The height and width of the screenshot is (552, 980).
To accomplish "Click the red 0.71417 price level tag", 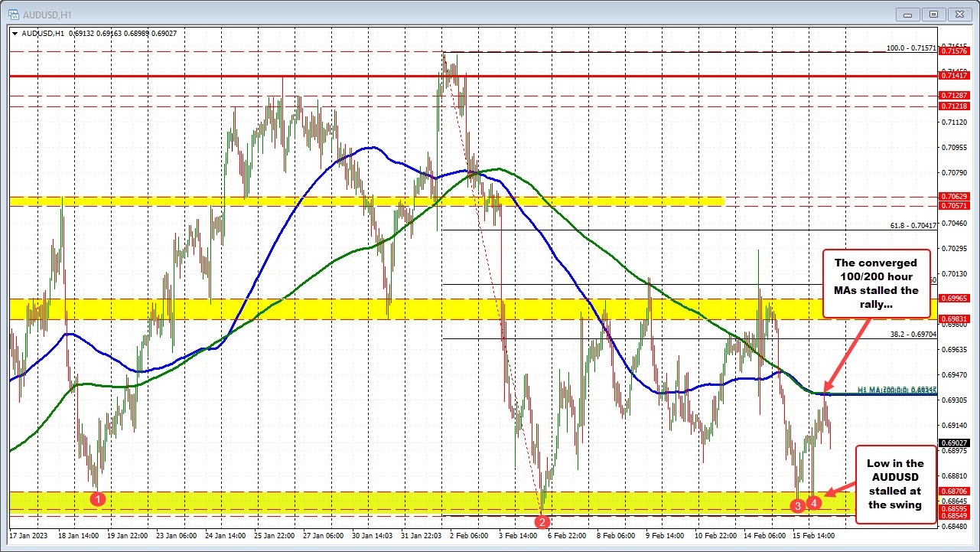I will (953, 76).
